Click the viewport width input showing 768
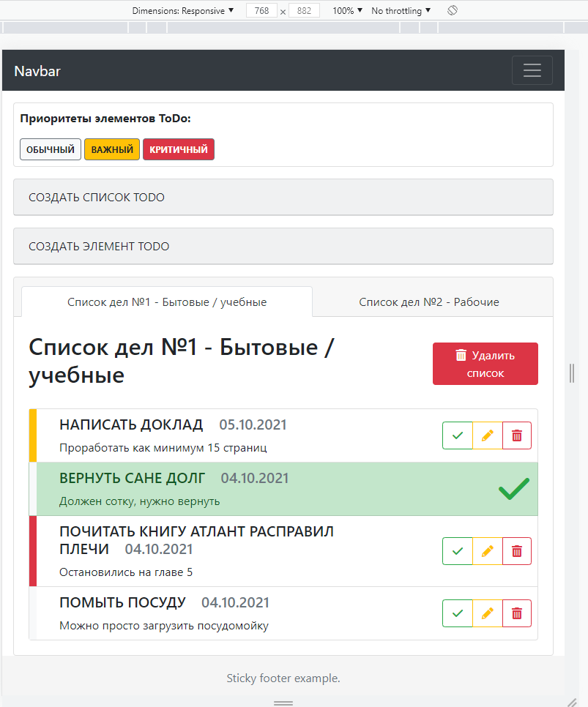Screen dimensions: 588x707 (262, 10)
